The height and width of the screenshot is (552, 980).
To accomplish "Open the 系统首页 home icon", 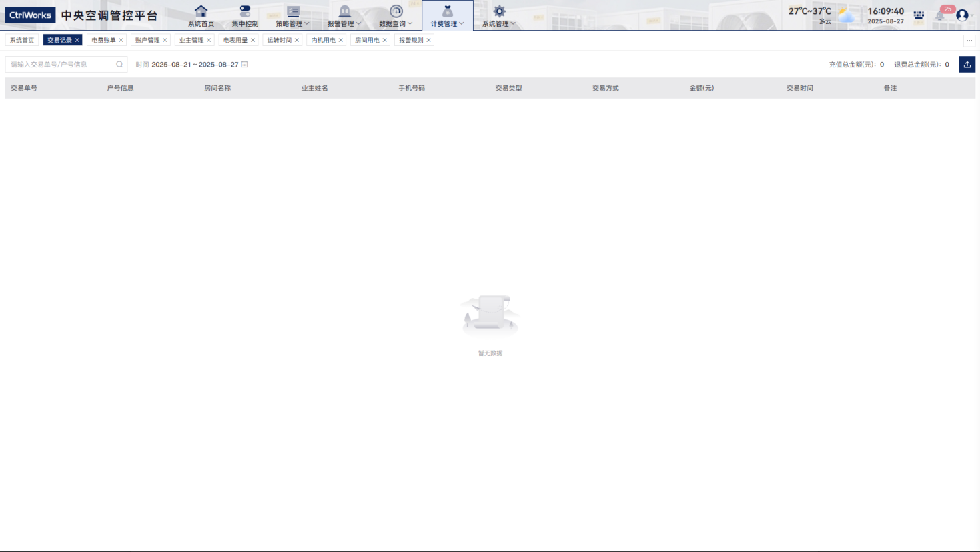I will point(201,11).
